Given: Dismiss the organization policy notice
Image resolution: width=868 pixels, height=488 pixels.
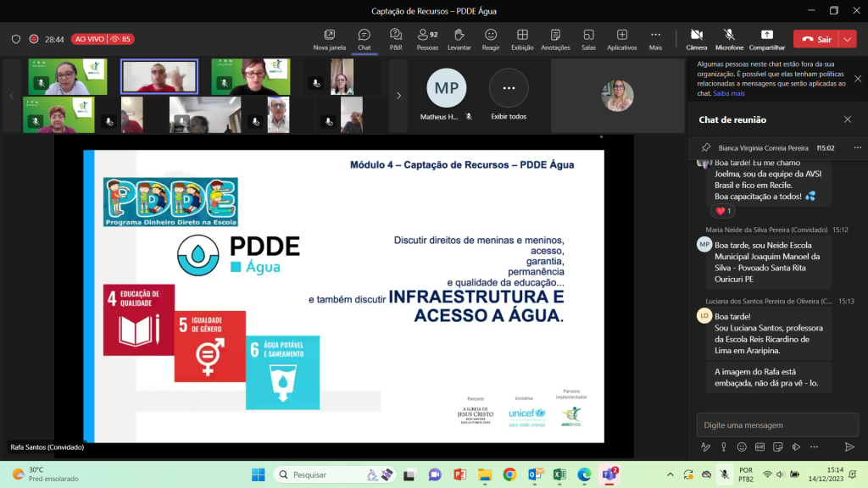Looking at the screenshot, I should tap(858, 79).
